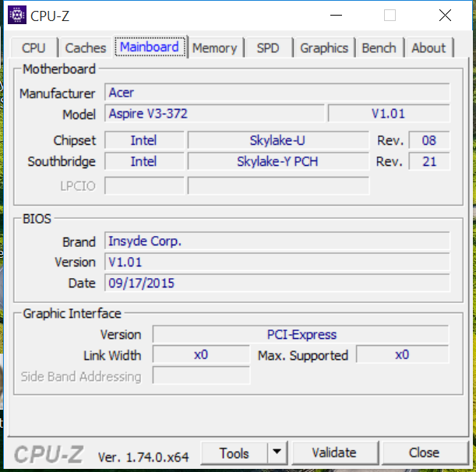
Task: Click the Manufacturer field showing Acer
Action: coord(277,92)
